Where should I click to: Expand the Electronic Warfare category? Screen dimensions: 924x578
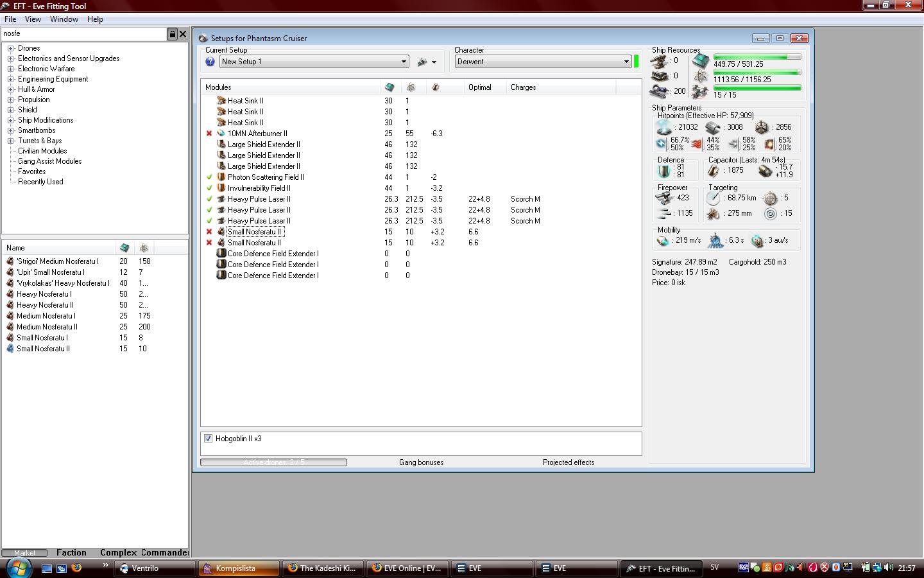coord(11,69)
